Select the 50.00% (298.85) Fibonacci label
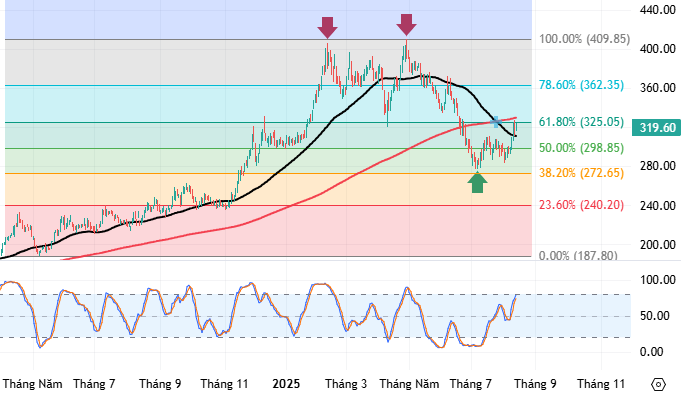Screen dimensions: 681x394 (x=581, y=148)
